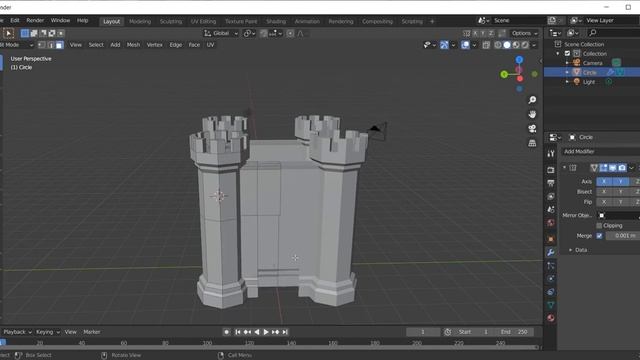The height and width of the screenshot is (360, 640).
Task: Select material preview viewport shading
Action: tap(516, 45)
